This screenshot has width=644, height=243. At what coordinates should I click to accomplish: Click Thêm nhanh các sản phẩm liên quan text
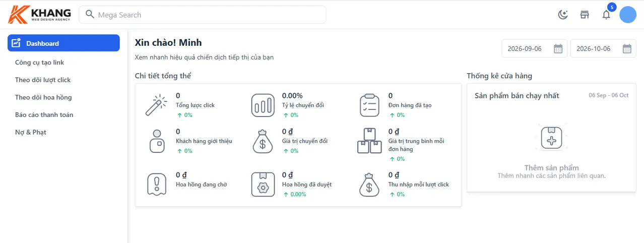point(551,176)
